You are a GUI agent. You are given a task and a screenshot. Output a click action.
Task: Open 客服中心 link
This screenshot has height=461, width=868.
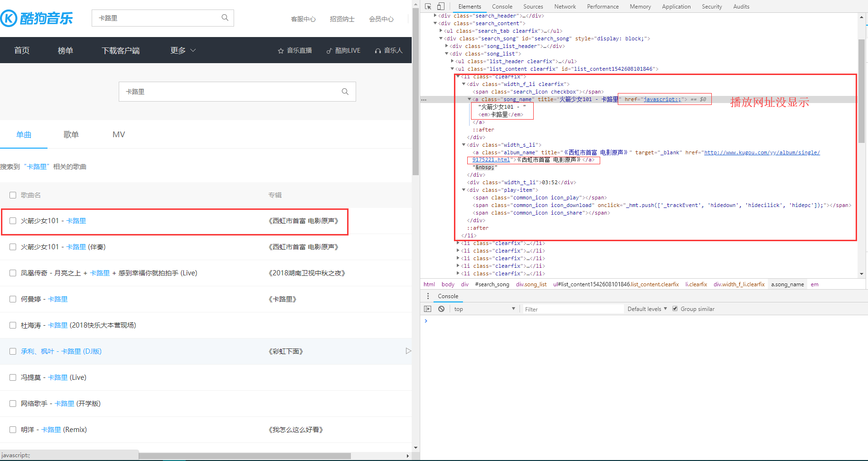tap(303, 19)
